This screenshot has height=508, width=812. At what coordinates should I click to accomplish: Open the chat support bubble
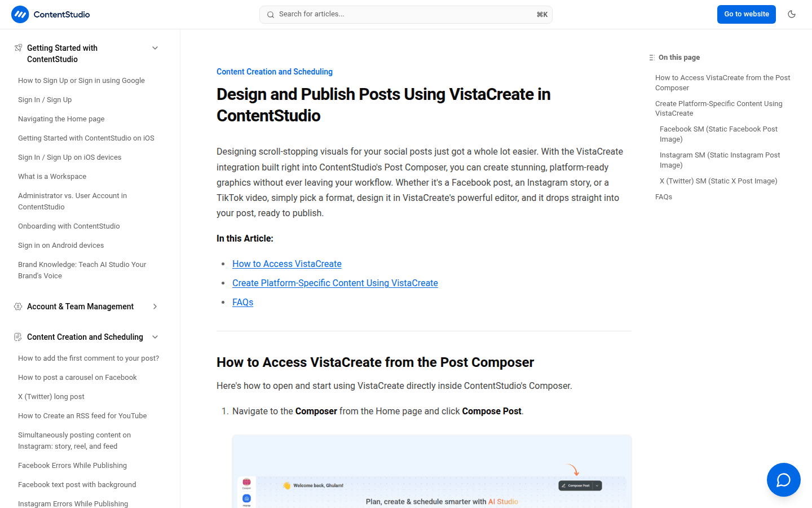click(784, 480)
